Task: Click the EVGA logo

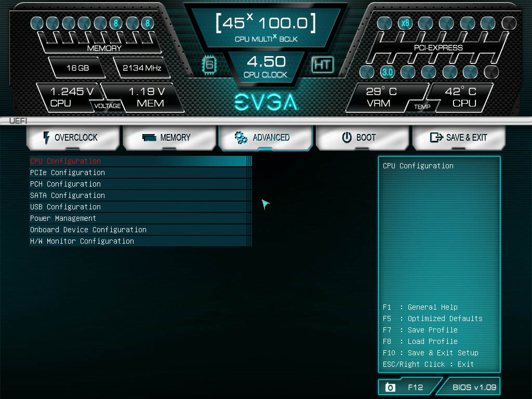Action: (x=267, y=102)
